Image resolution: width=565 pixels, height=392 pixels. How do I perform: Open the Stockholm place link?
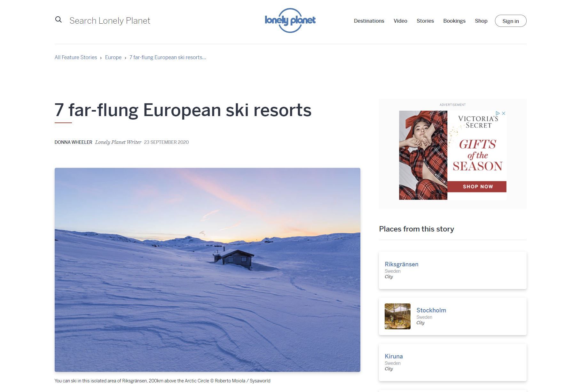(x=431, y=310)
